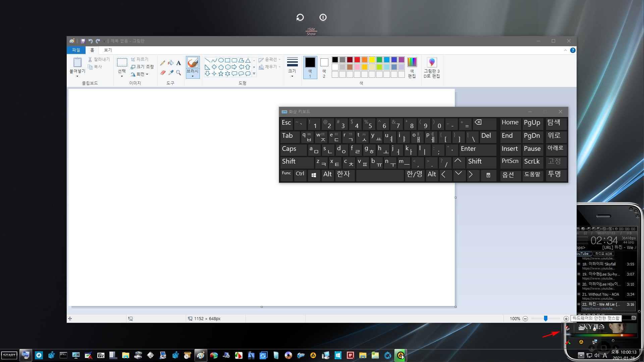The image size is (644, 362).
Task: Open Customize Quick Access Toolbar arrow
Action: click(104, 41)
